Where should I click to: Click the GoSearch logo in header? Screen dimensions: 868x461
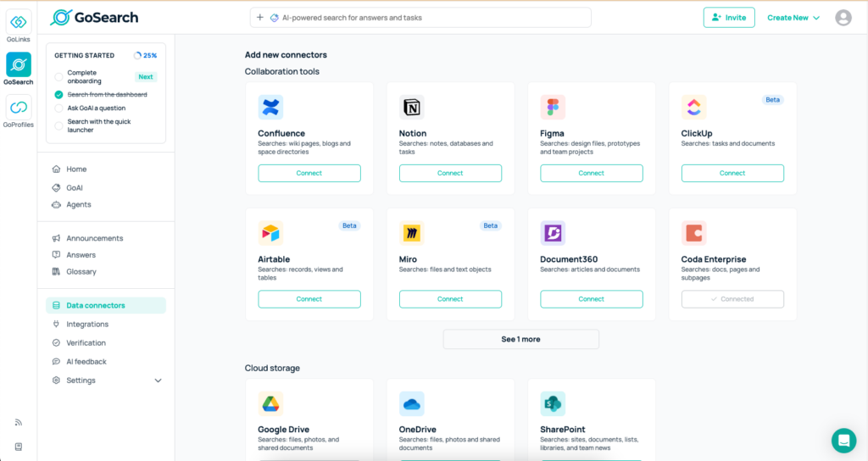pyautogui.click(x=94, y=18)
